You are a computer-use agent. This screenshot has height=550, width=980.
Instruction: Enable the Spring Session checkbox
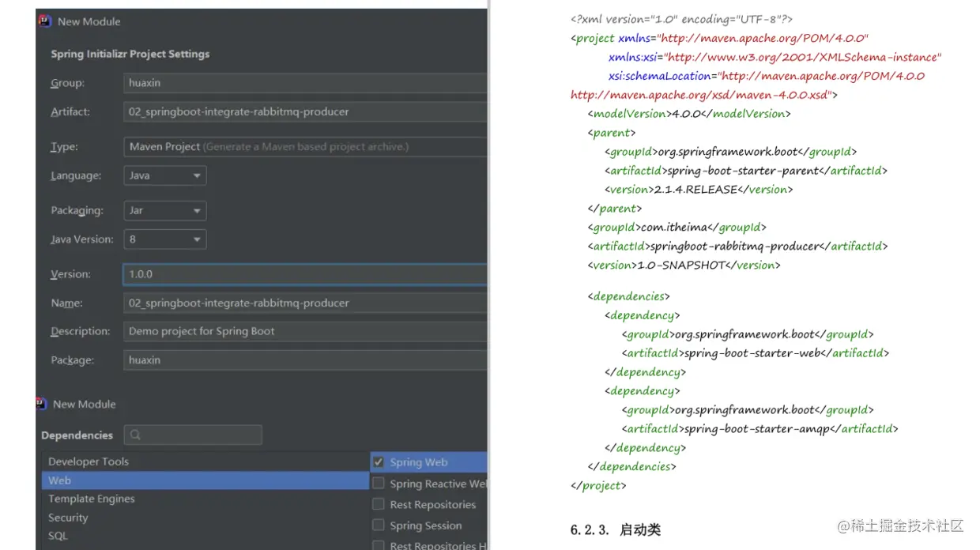point(379,526)
